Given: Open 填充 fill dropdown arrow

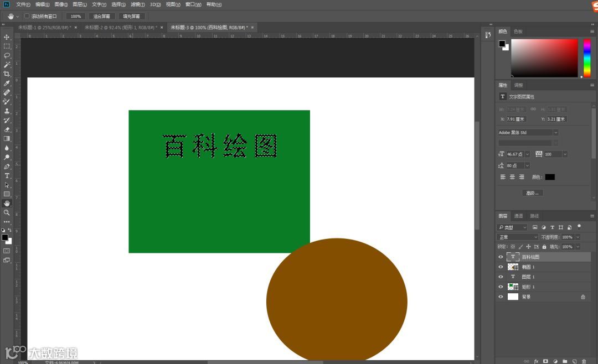Looking at the screenshot, I should pyautogui.click(x=578, y=247).
